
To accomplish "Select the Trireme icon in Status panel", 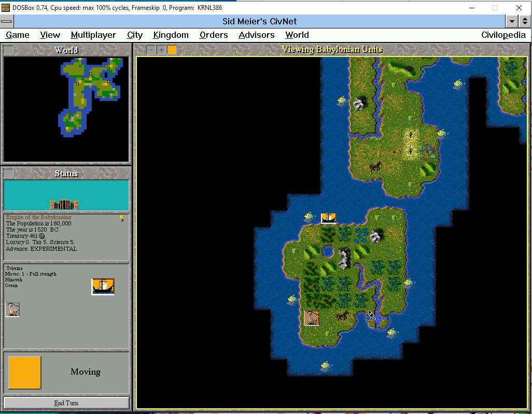I will [103, 287].
